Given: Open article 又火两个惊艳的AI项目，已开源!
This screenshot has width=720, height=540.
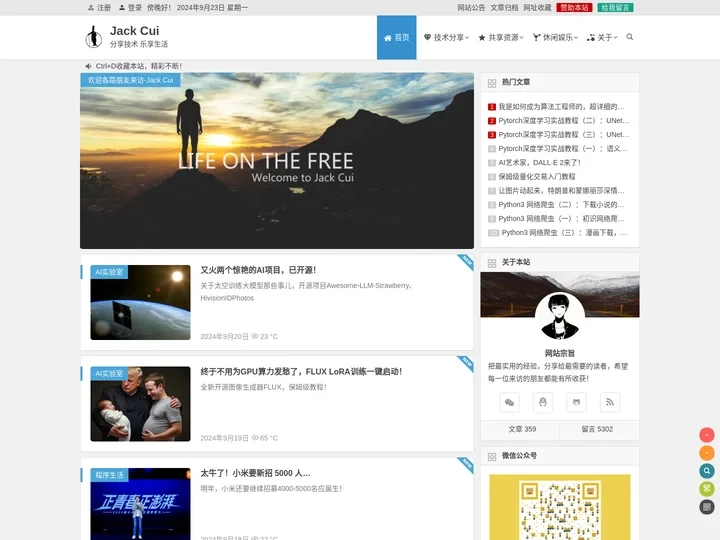Looking at the screenshot, I should pyautogui.click(x=258, y=270).
